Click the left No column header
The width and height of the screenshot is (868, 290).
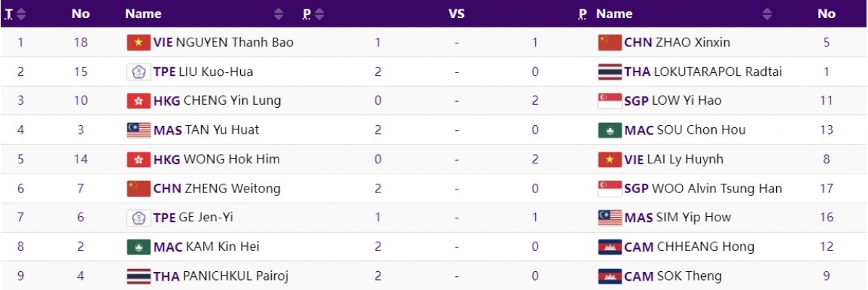pyautogui.click(x=80, y=14)
